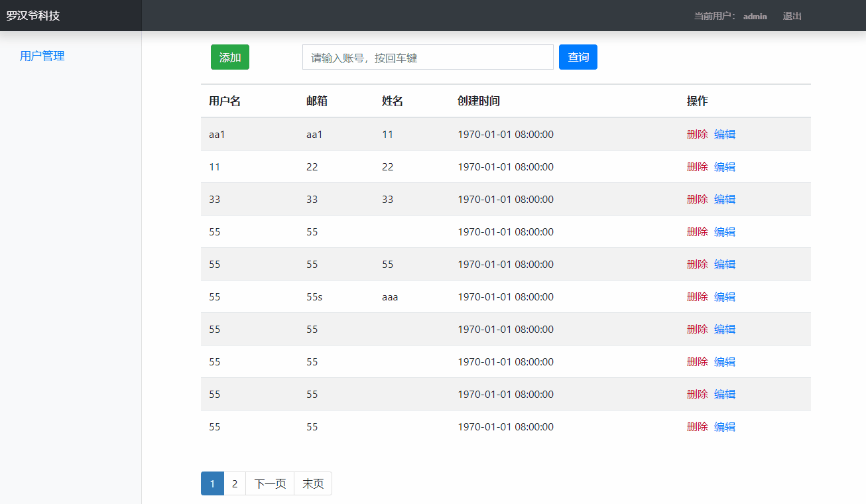
Task: Delete the user in row with email 55s
Action: [698, 296]
